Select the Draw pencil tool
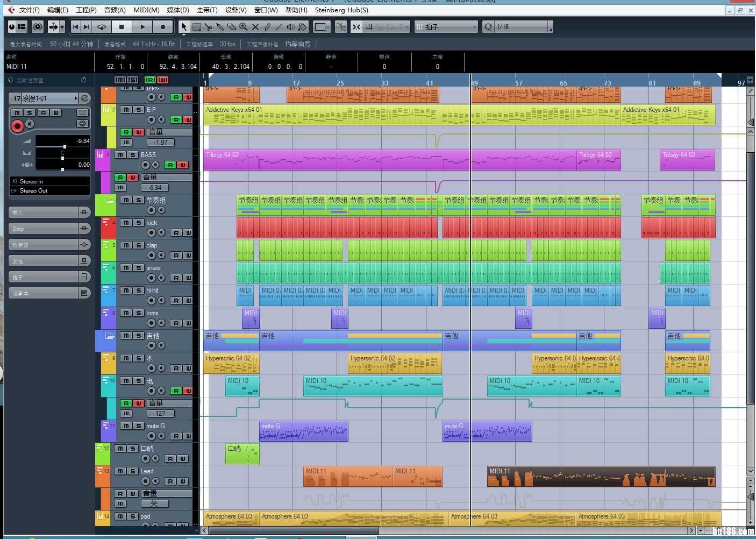 point(267,26)
